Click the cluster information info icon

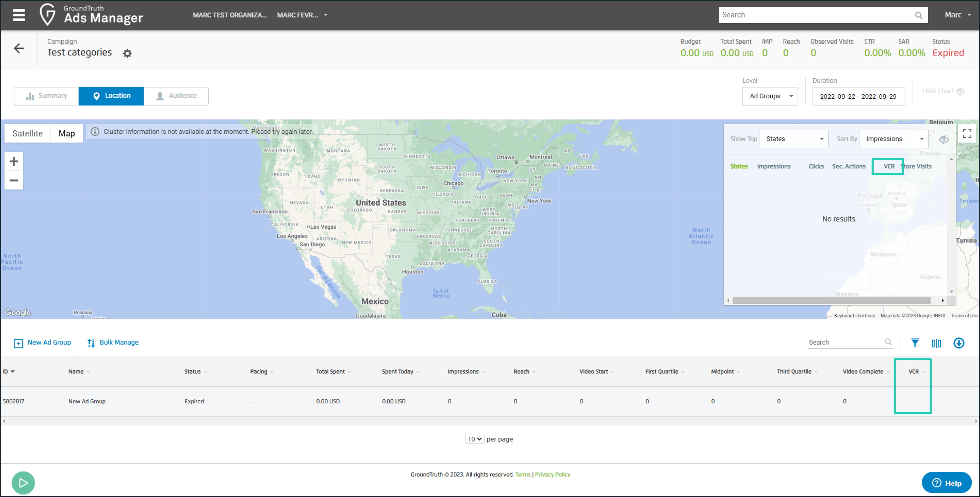pyautogui.click(x=95, y=131)
